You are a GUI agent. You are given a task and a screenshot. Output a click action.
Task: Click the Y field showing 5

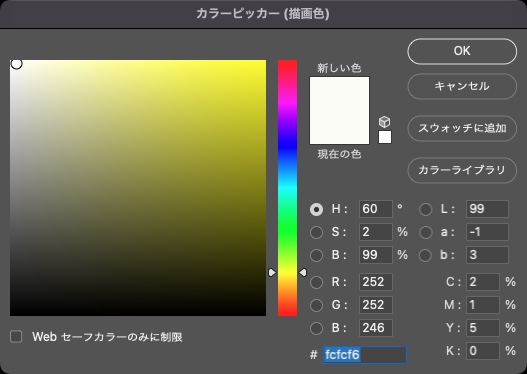point(483,328)
